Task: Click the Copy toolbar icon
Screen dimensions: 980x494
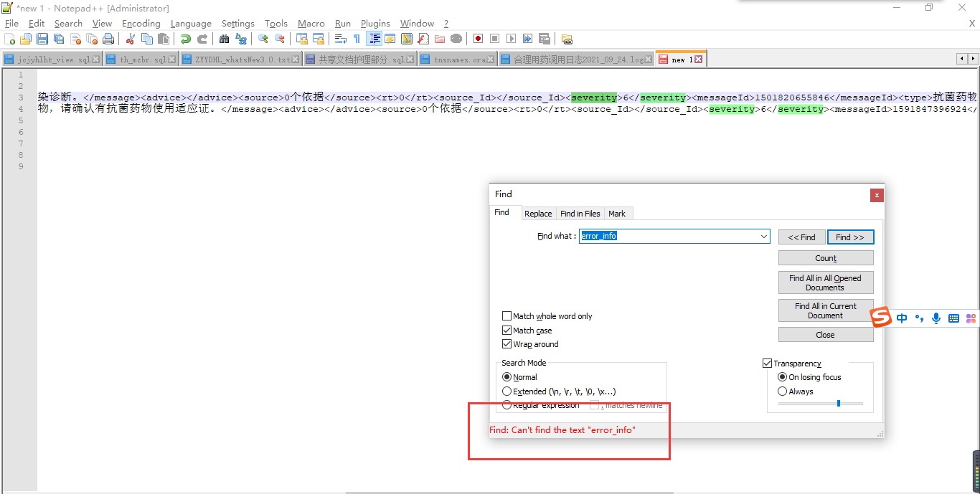Action: [147, 39]
